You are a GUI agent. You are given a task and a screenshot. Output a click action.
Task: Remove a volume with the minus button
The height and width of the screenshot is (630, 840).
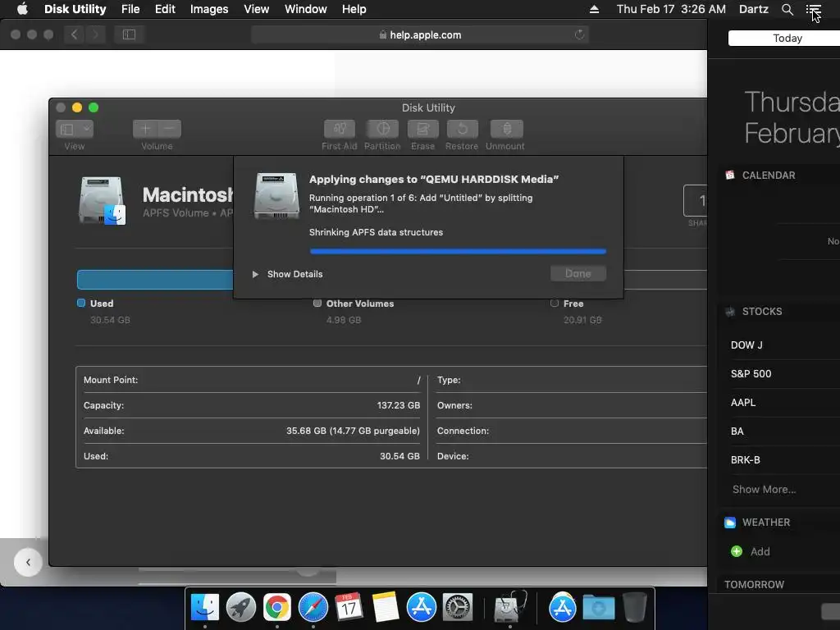coord(169,129)
